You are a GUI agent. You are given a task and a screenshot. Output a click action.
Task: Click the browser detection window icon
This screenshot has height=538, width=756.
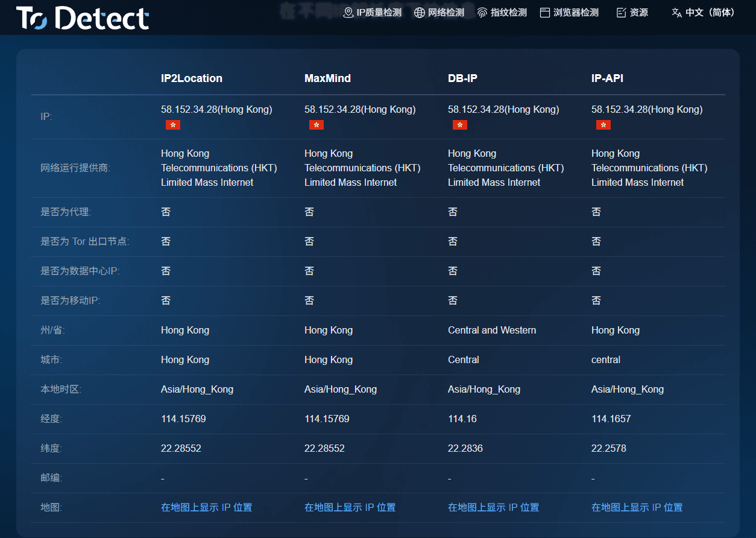click(x=545, y=13)
